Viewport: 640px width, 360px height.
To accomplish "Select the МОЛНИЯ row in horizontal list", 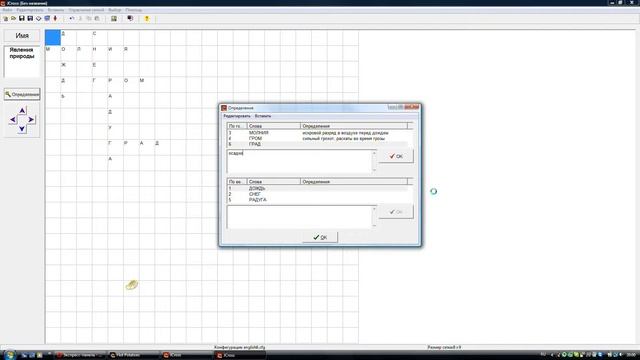I will click(x=317, y=133).
